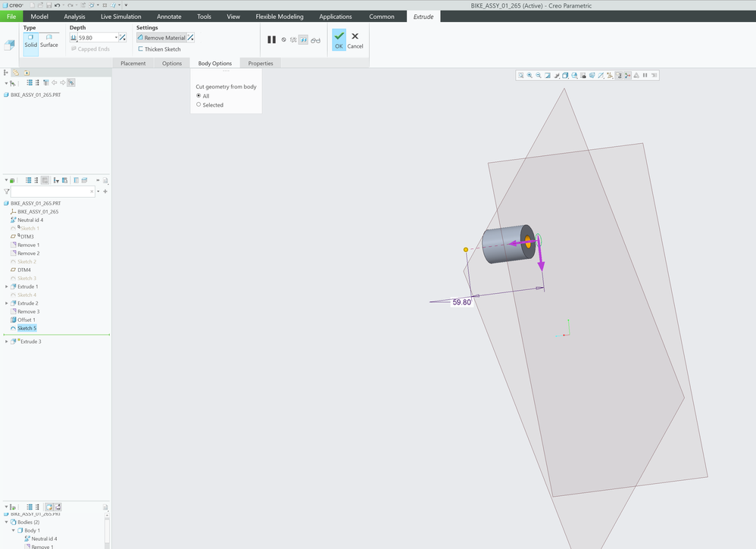Screen dimensions: 756x549
Task: Flip the depth direction beside depth field
Action: coord(123,37)
